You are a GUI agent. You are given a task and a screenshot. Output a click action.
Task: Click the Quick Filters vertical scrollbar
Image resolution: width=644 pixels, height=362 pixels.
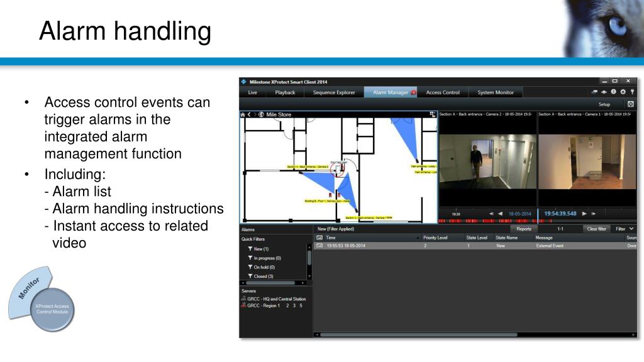(x=309, y=258)
